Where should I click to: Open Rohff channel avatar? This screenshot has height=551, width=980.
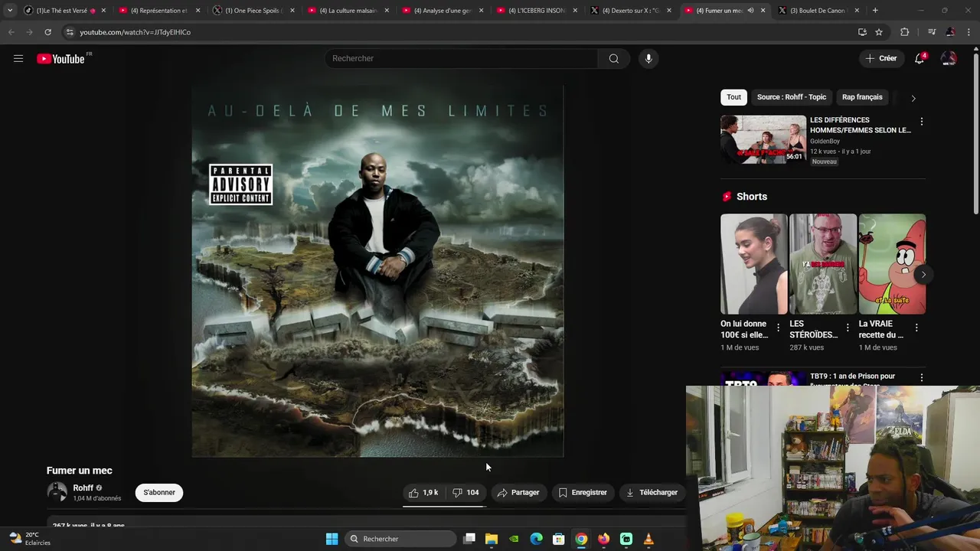[x=57, y=492]
